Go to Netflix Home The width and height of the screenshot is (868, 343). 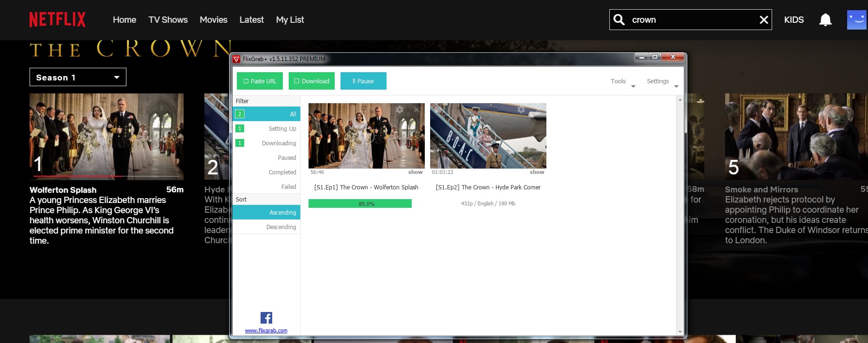pos(124,20)
